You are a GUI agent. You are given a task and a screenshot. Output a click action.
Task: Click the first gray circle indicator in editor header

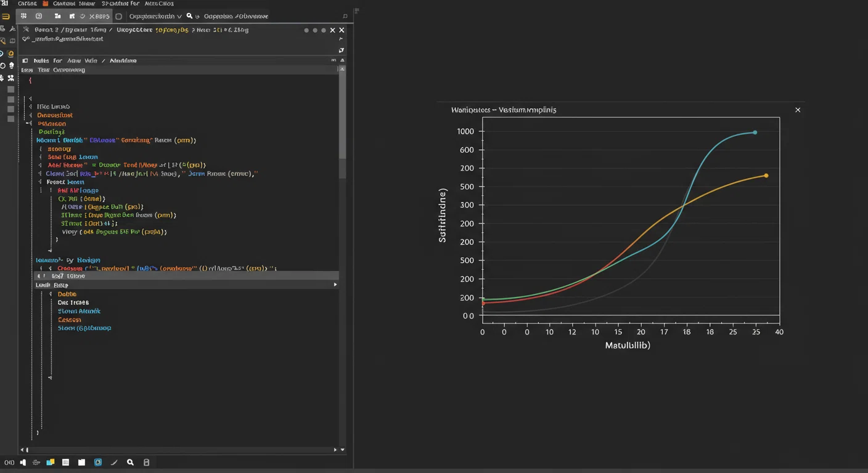[x=306, y=30]
